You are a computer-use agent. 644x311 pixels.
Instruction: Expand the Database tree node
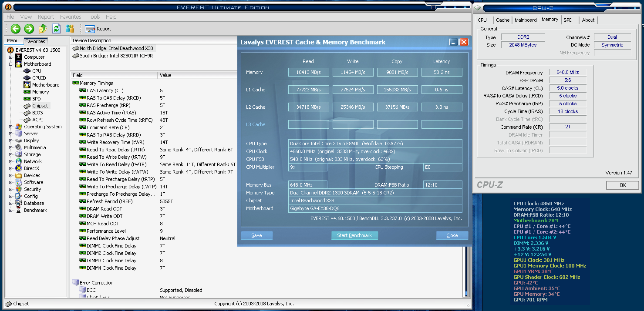point(11,203)
